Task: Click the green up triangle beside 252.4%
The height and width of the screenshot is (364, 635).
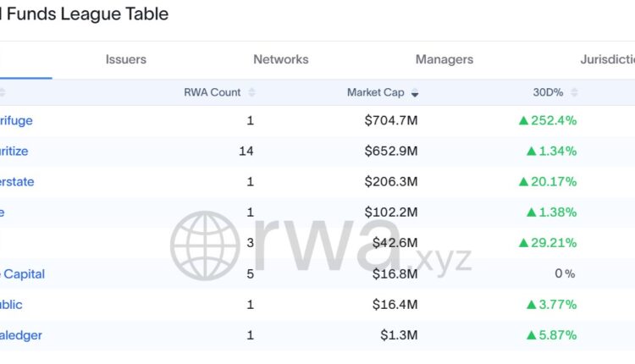Action: pyautogui.click(x=523, y=121)
